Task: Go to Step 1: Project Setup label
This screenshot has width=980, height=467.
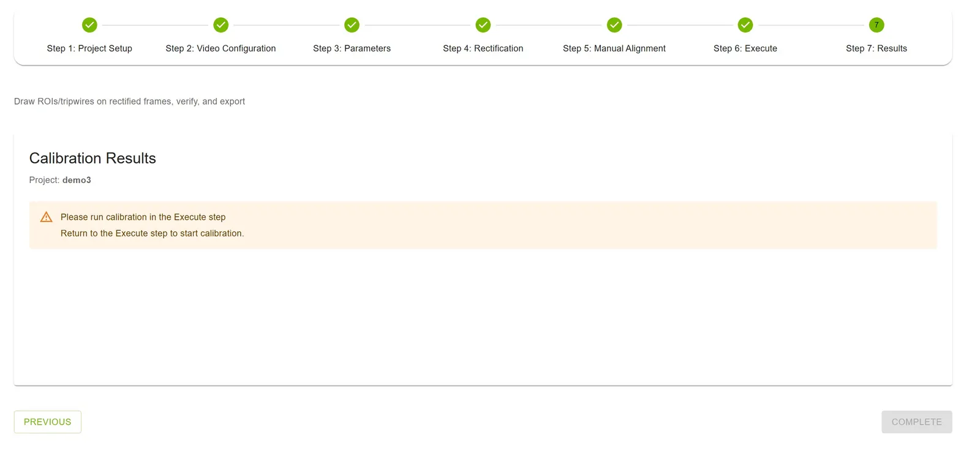Action: pyautogui.click(x=89, y=48)
